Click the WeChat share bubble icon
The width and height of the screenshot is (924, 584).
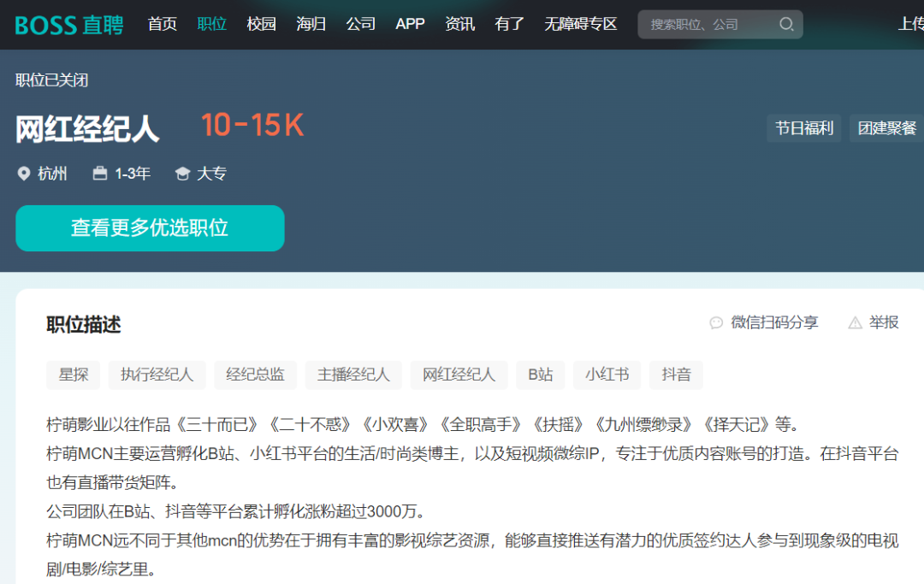coord(716,322)
